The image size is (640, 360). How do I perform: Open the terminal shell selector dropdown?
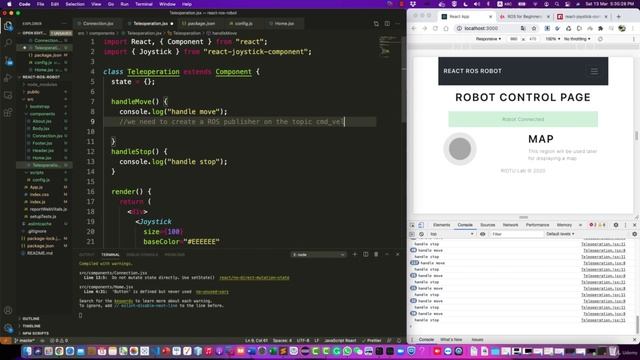(x=318, y=254)
